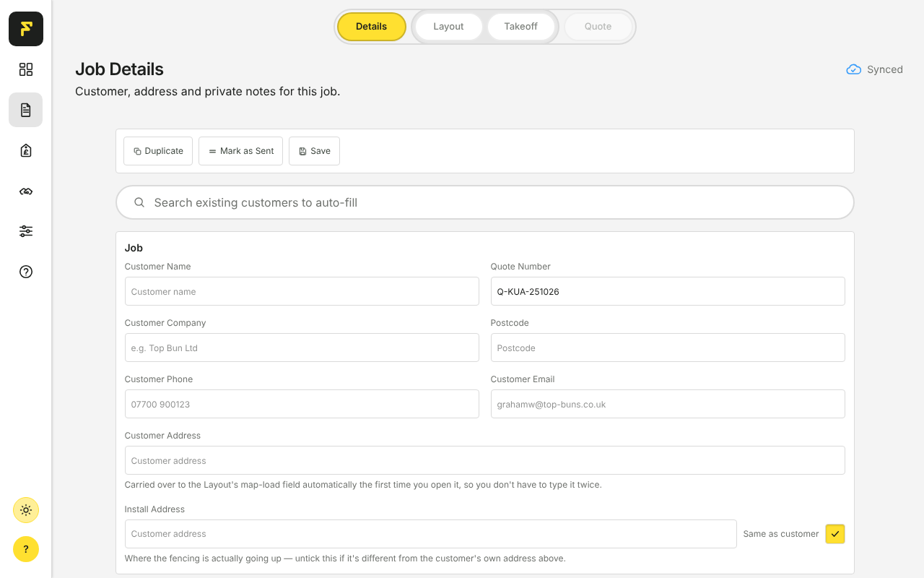Click into the Customer Name input
This screenshot has height=578, width=924.
(302, 291)
